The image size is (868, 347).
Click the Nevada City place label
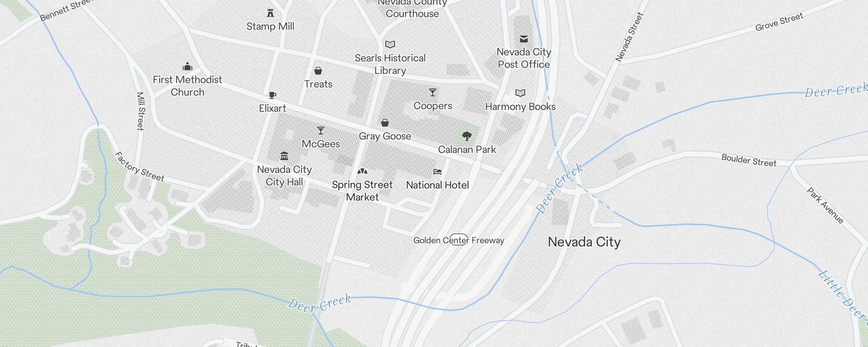point(584,242)
